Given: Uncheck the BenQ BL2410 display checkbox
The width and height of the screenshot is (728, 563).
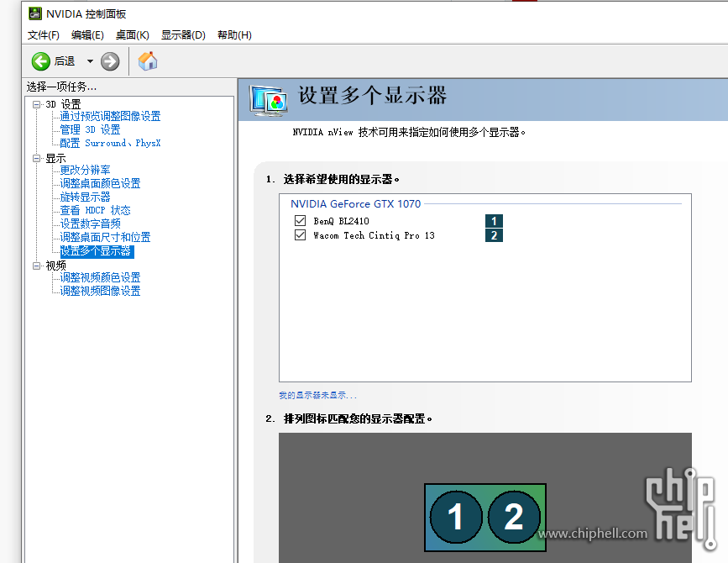Looking at the screenshot, I should 301,221.
